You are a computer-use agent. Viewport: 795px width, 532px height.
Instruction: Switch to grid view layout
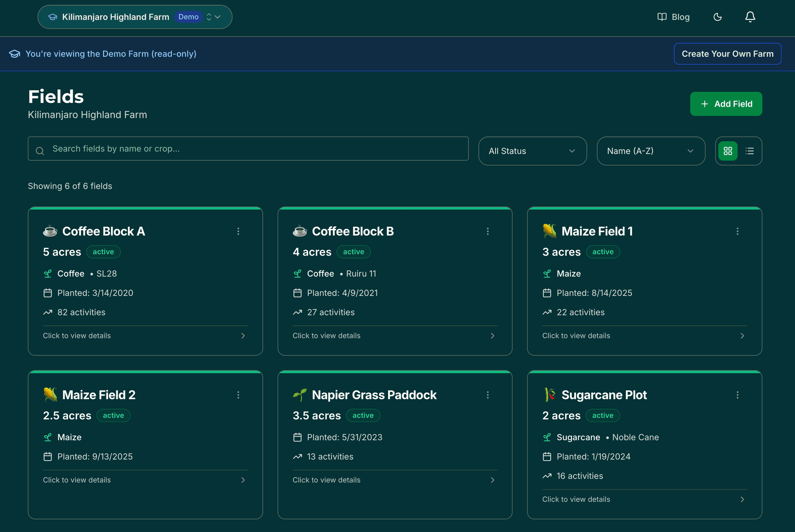coord(728,151)
